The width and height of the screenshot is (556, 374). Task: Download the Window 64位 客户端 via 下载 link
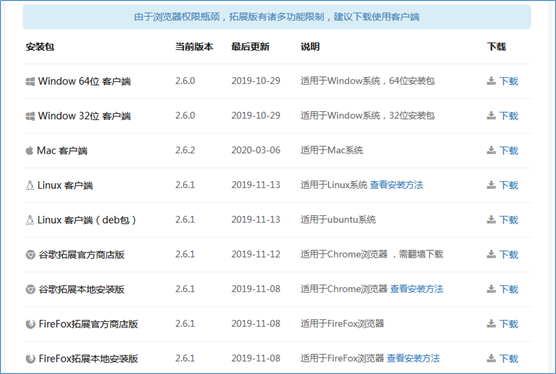[509, 81]
